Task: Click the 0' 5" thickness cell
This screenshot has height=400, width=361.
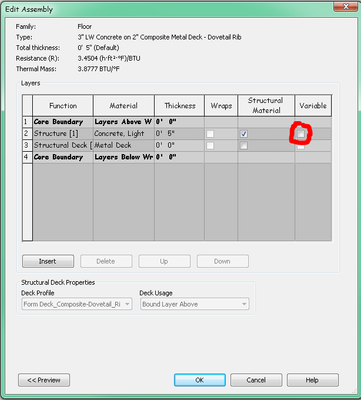Action: point(179,134)
